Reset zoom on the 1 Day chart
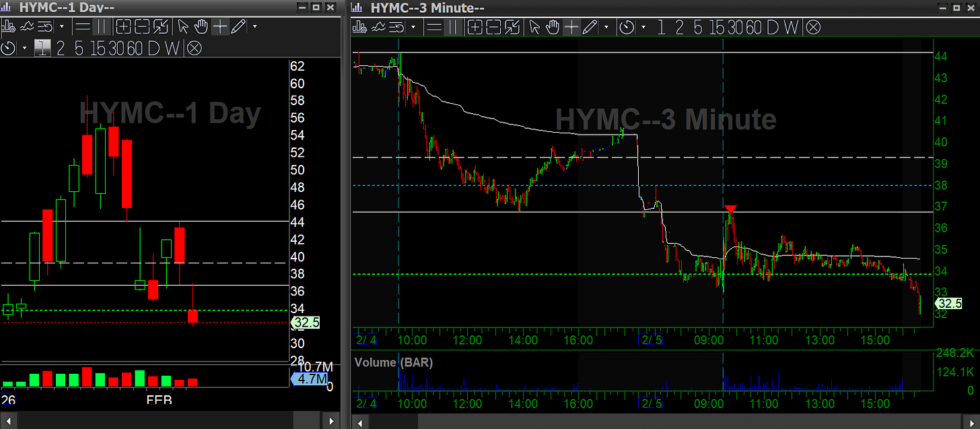The image size is (980, 429). (161, 26)
